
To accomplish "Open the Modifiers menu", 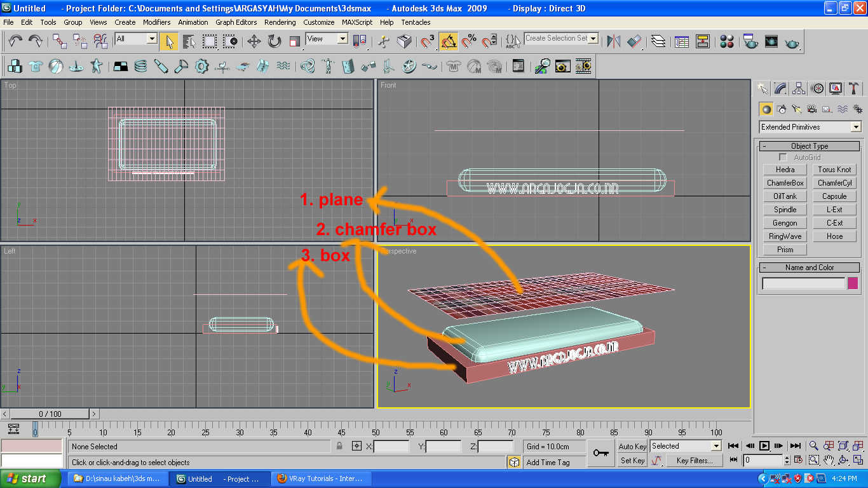I will point(156,22).
